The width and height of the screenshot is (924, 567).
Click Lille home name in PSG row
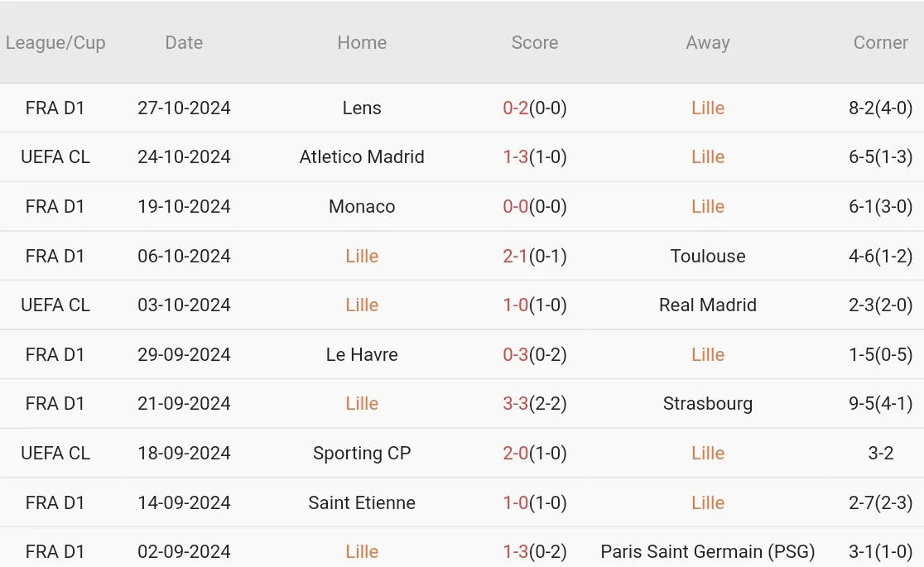pyautogui.click(x=362, y=551)
